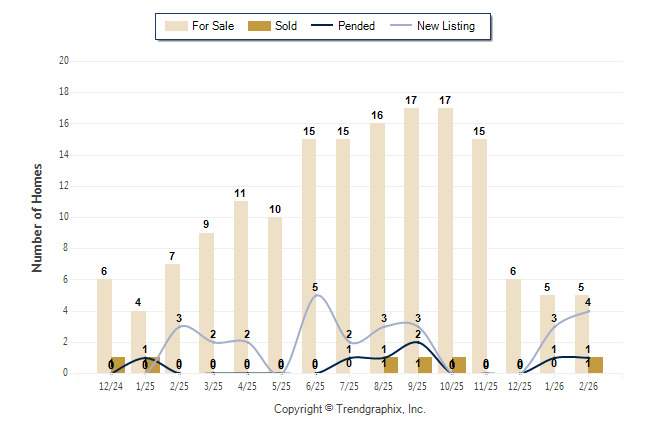Click the "Number of Homes" axis title

click(x=38, y=217)
